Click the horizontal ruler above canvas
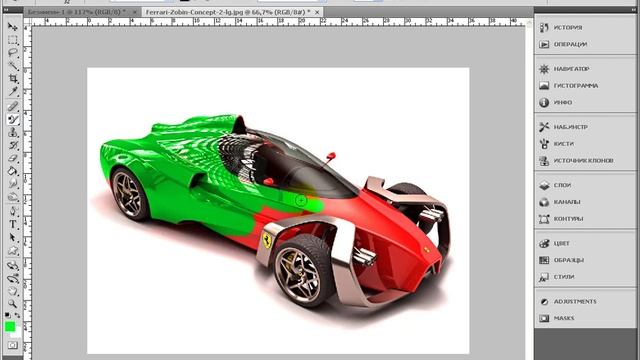This screenshot has width=640, height=360. pyautogui.click(x=278, y=22)
